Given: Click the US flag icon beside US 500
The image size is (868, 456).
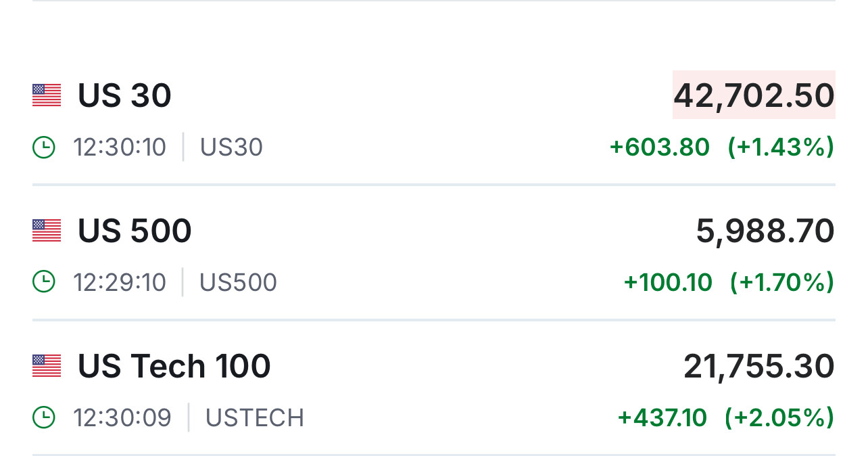Looking at the screenshot, I should (47, 231).
